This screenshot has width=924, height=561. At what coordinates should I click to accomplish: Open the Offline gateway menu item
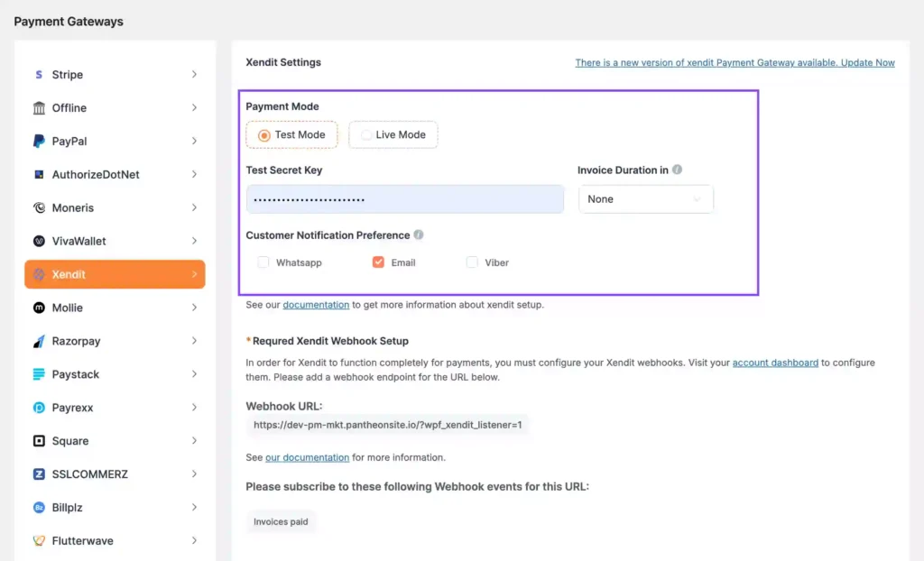[x=115, y=108]
